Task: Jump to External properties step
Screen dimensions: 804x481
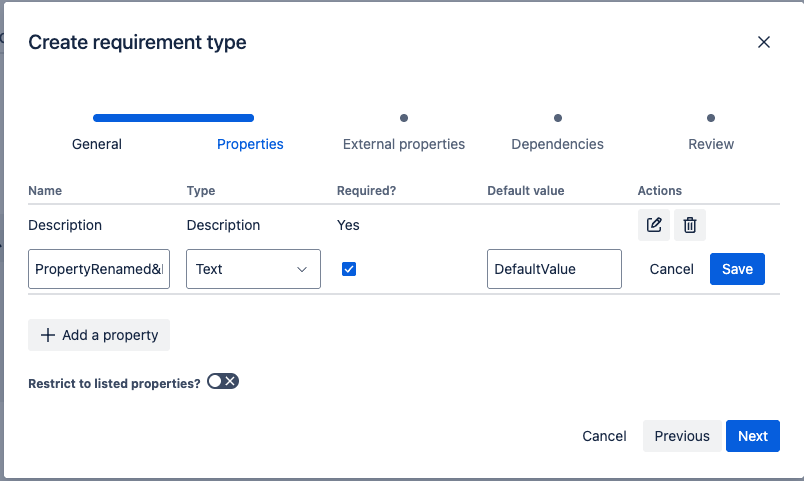Action: pyautogui.click(x=404, y=144)
